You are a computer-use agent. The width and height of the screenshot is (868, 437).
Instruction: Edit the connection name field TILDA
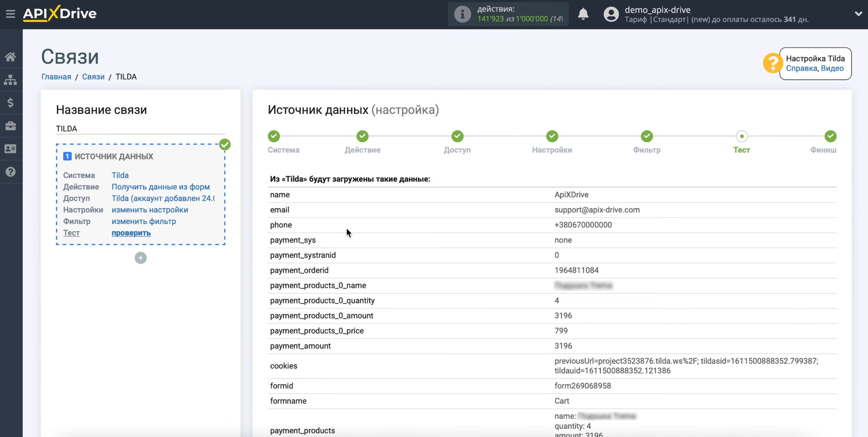point(140,129)
